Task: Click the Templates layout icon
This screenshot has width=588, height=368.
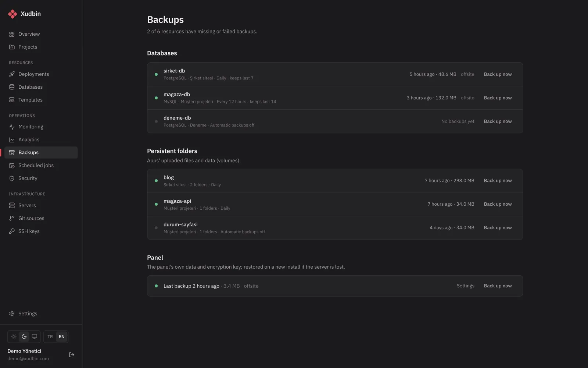Action: point(12,100)
